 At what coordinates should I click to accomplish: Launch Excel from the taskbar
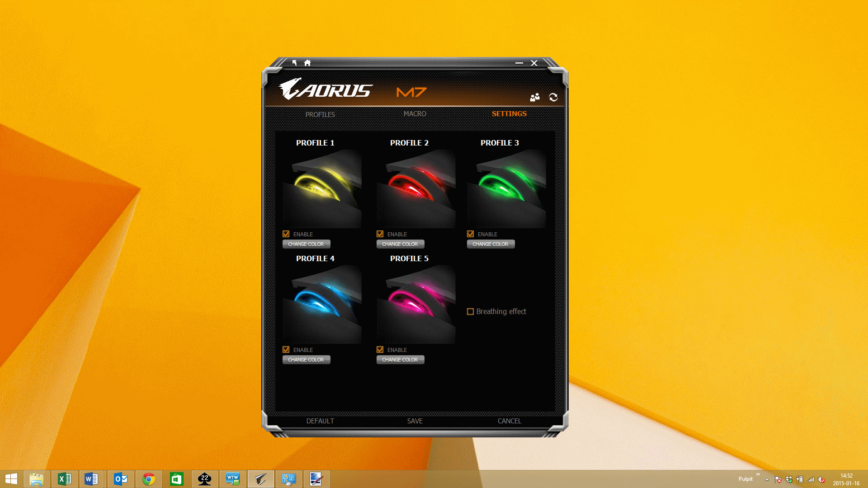65,479
